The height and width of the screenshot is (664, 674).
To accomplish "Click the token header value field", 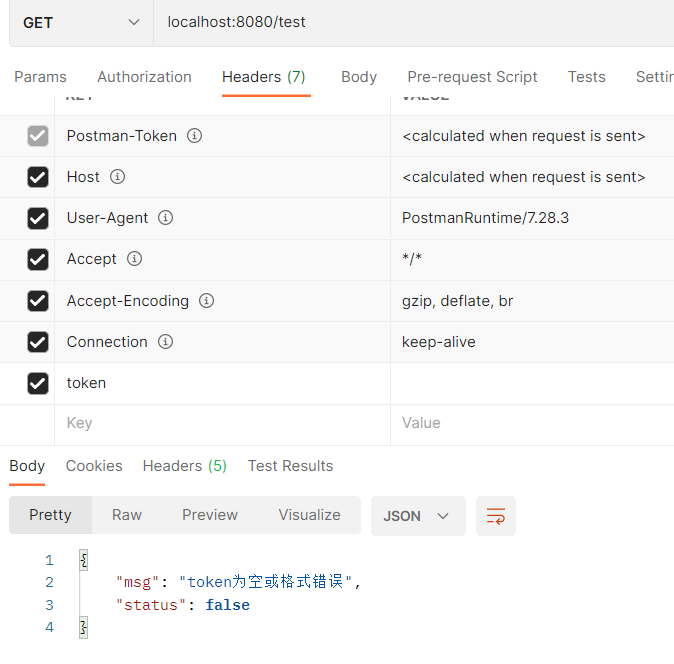I will tap(532, 383).
